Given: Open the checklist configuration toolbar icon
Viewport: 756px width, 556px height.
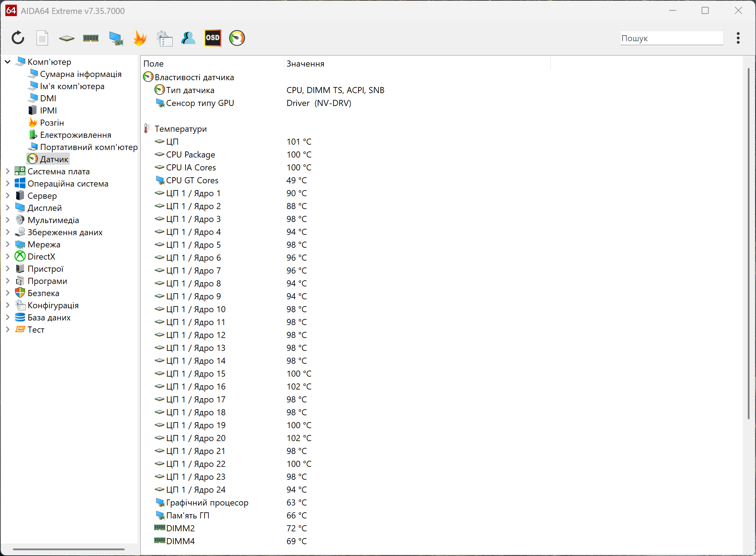Looking at the screenshot, I should [x=164, y=38].
